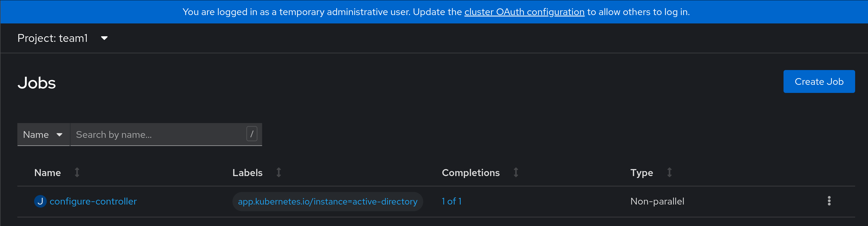The image size is (868, 226).
Task: Click the Create Job button
Action: (819, 81)
